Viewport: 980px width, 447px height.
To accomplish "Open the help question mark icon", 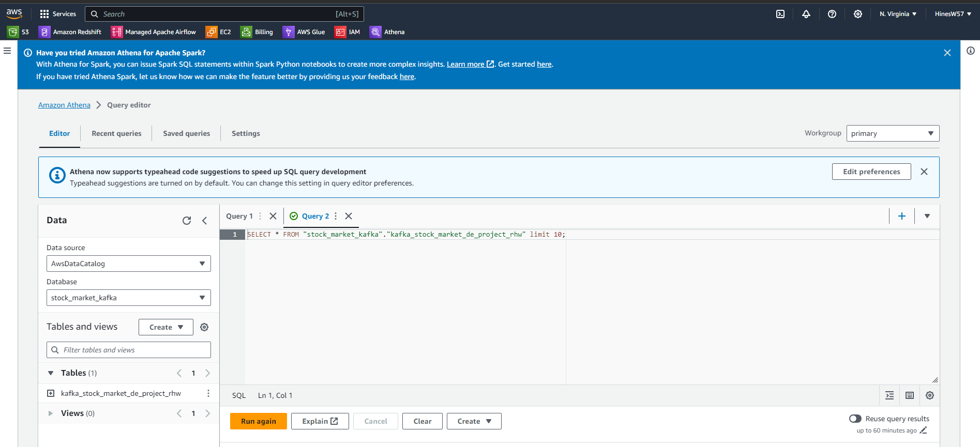I will [832, 14].
